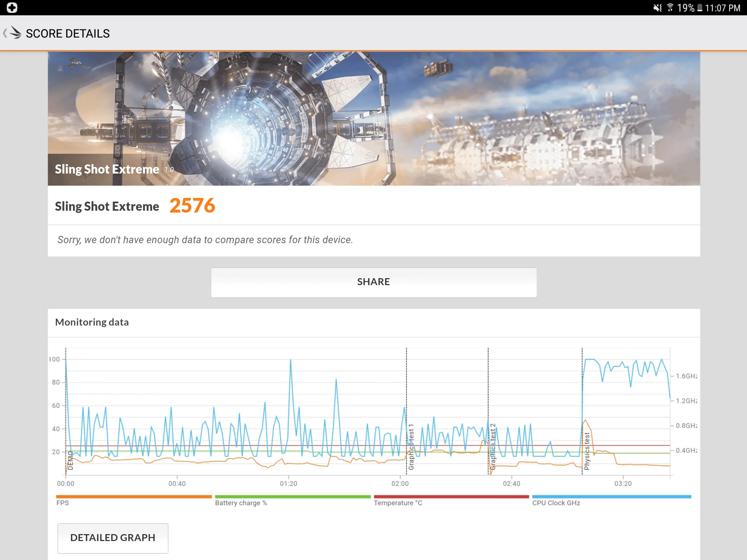Click the 0.8GHz axis label

coord(686,426)
